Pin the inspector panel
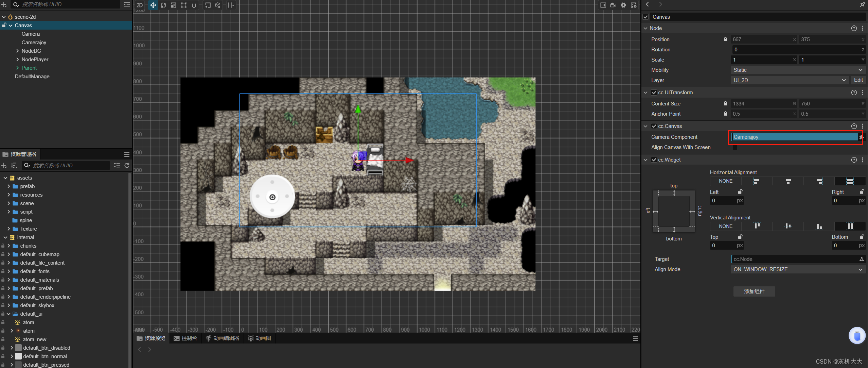 862,4
